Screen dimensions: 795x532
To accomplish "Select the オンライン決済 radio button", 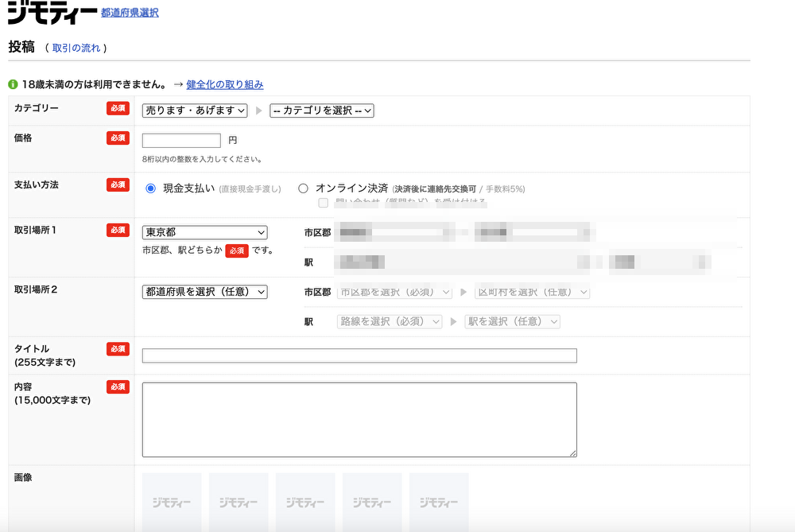I will click(x=303, y=188).
